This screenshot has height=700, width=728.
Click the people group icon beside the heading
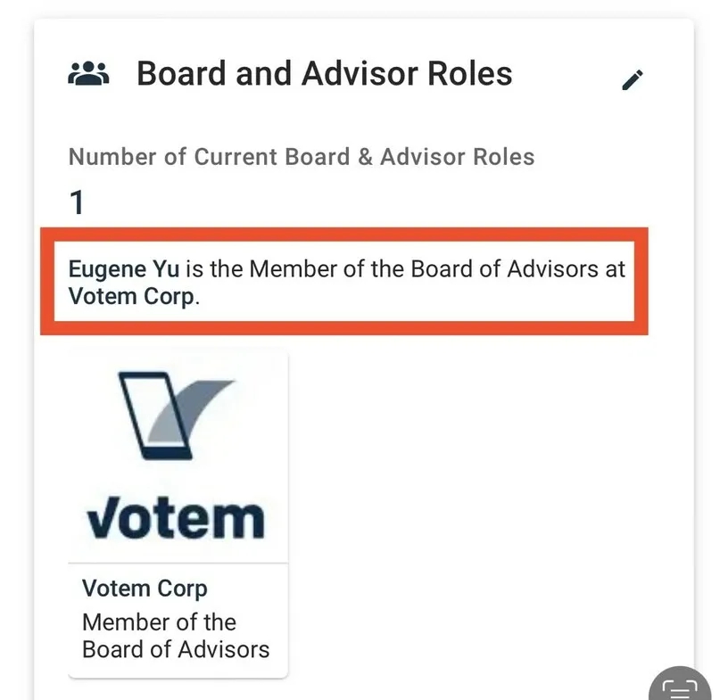click(x=88, y=73)
